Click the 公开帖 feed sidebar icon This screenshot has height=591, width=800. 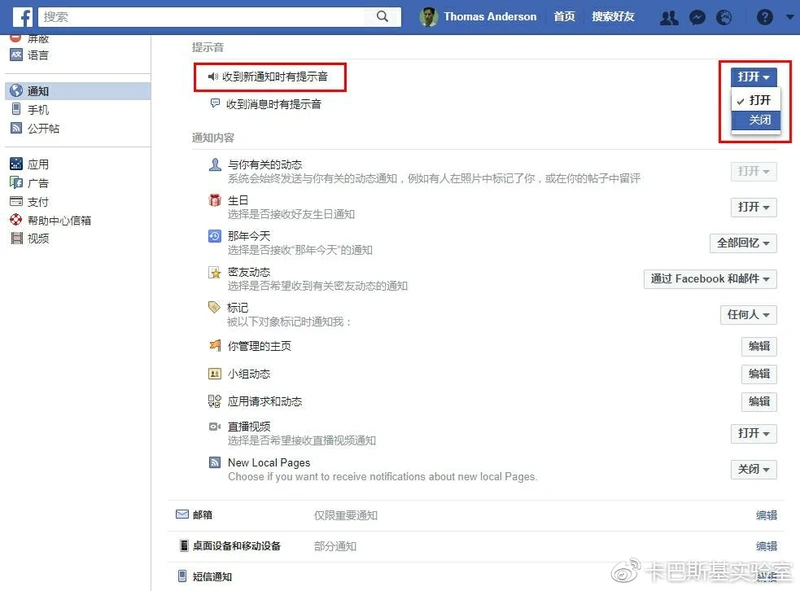(x=16, y=128)
